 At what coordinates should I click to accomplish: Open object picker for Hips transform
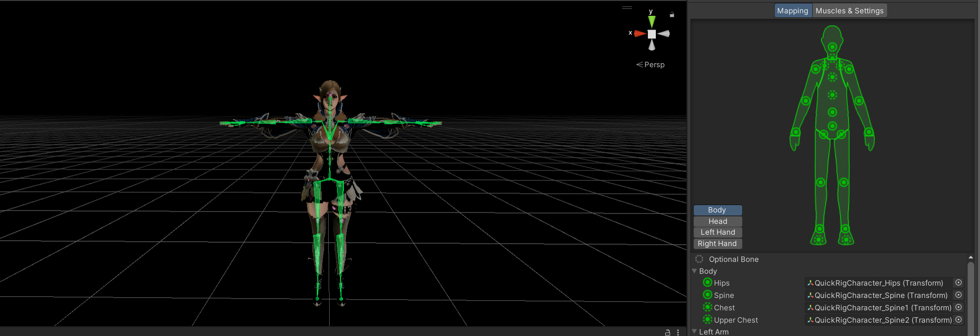(958, 283)
